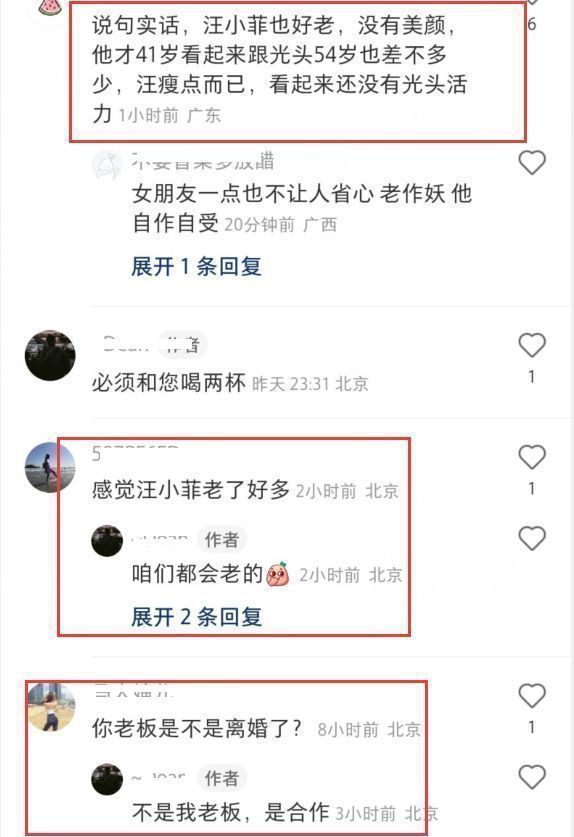Expand 展开 1 条回复

tap(196, 266)
